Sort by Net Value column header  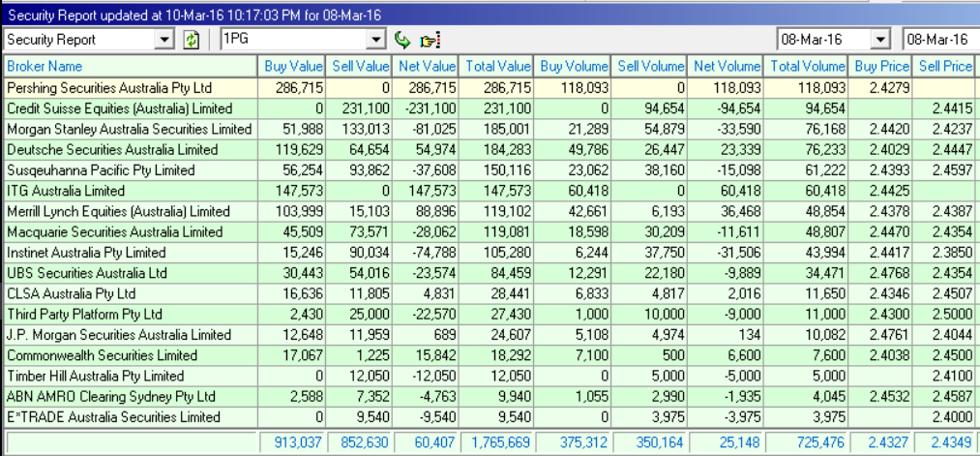425,66
